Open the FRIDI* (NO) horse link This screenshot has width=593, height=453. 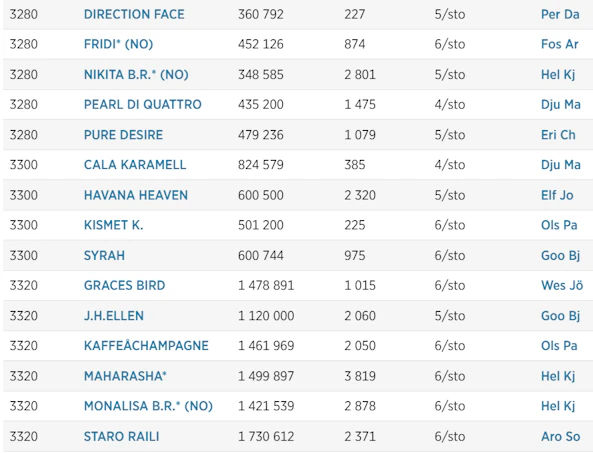coord(118,44)
